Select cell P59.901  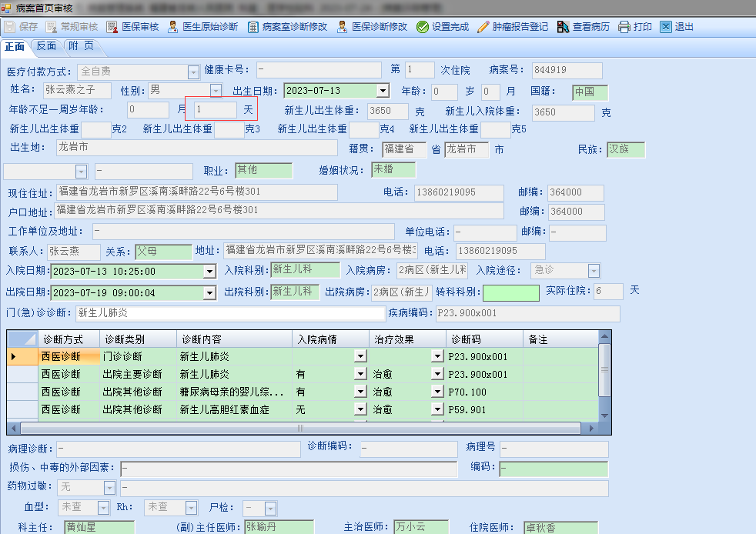[x=484, y=409]
